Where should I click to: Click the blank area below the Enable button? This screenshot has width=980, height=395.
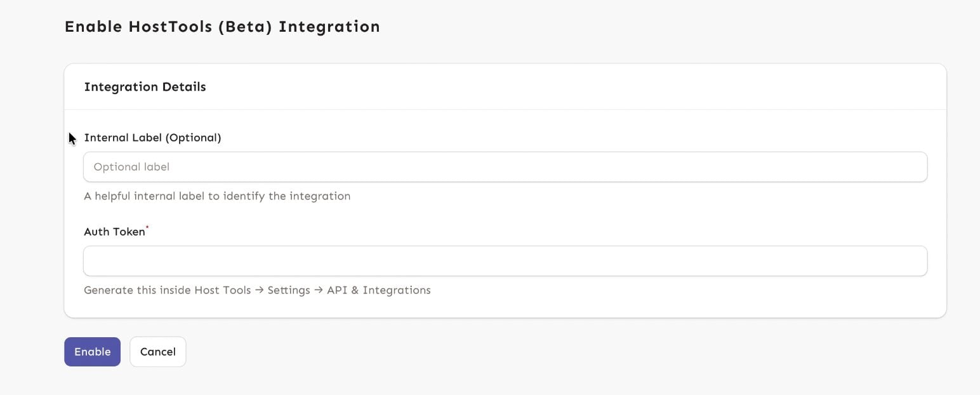coord(92,381)
